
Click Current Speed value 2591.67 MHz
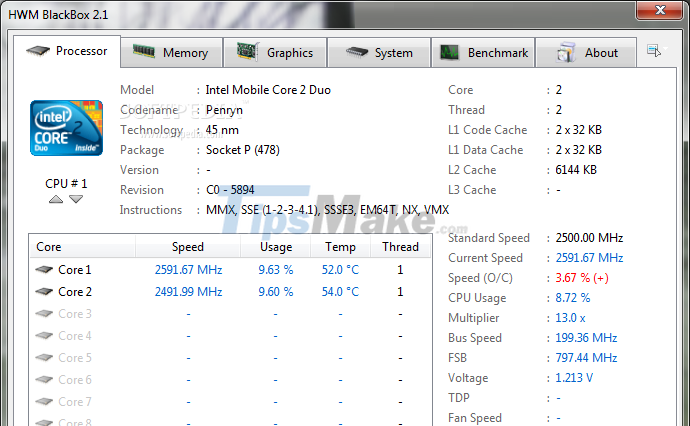click(589, 258)
